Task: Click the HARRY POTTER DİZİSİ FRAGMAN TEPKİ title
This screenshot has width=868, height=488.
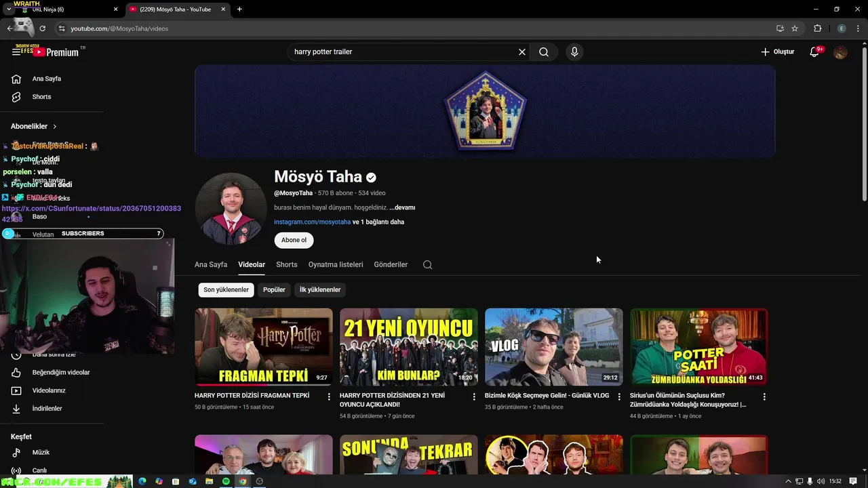Action: coord(252,395)
